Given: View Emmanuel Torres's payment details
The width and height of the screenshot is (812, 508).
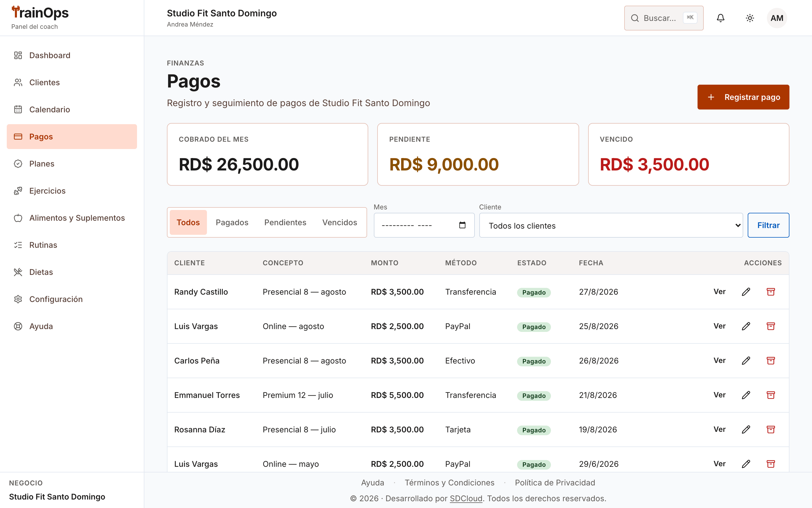Looking at the screenshot, I should (x=720, y=395).
